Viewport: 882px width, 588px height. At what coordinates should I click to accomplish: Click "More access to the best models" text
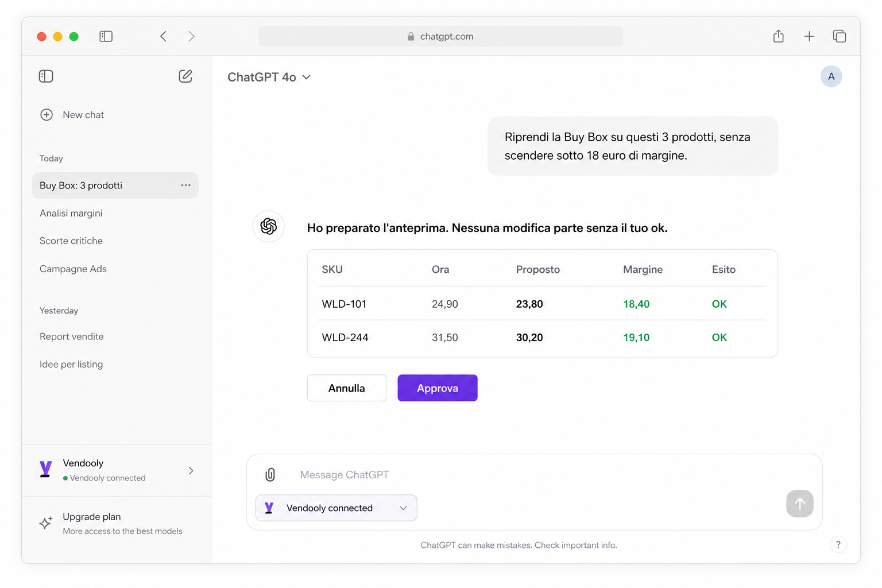point(122,531)
